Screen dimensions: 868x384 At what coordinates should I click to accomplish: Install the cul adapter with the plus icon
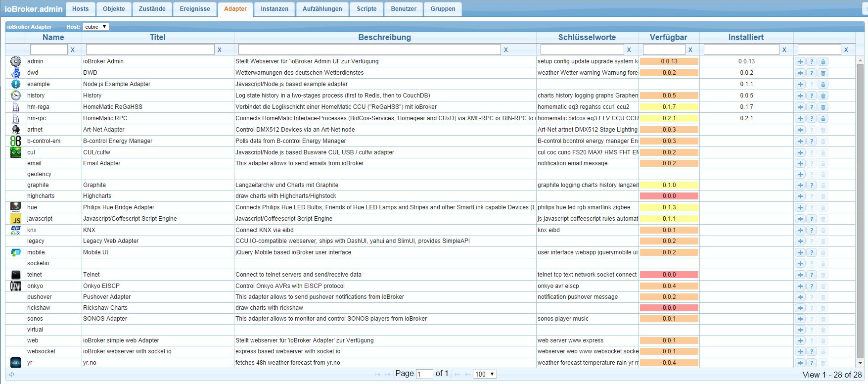pos(800,152)
